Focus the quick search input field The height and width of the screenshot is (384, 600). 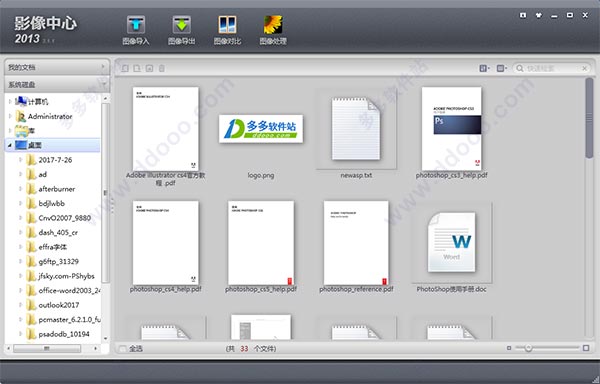coord(553,68)
